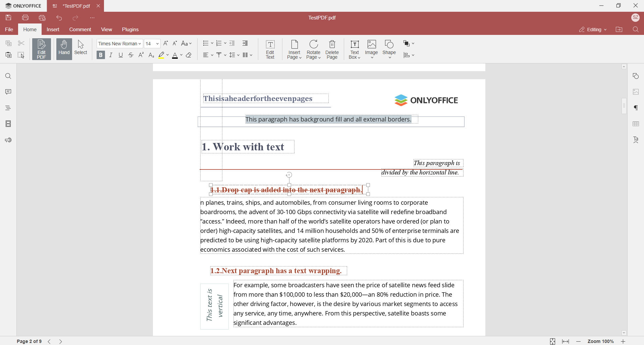Click the Edit PDF button
The image size is (644, 345).
tap(41, 49)
